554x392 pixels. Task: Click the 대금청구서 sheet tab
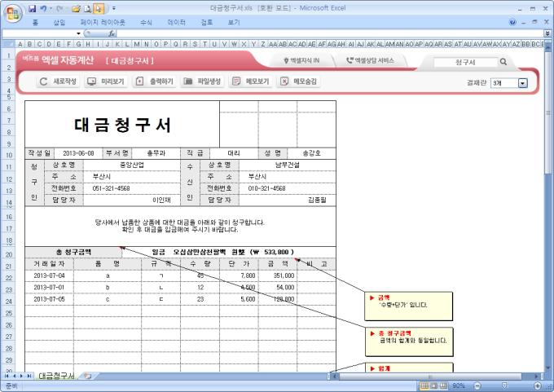pos(55,376)
